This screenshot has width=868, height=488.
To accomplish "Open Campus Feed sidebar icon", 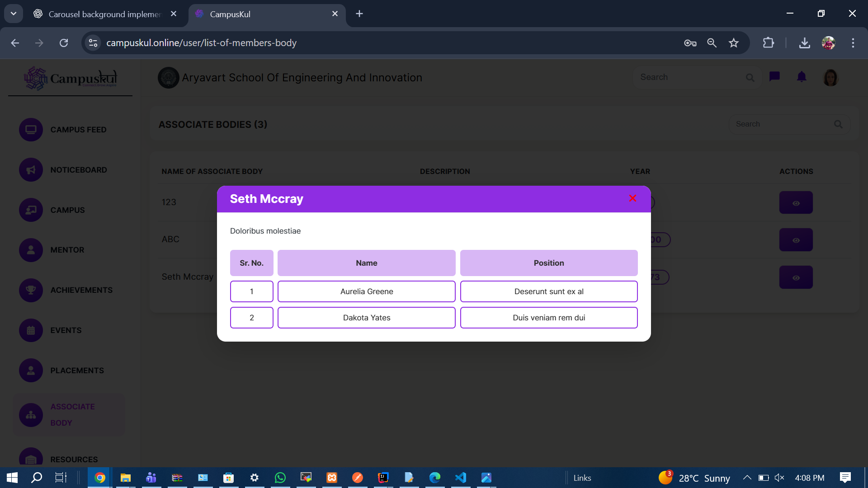I will (31, 130).
